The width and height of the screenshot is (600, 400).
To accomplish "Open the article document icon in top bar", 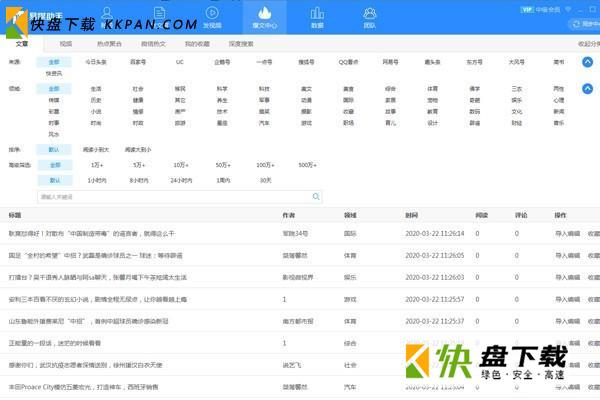I will (x=159, y=12).
